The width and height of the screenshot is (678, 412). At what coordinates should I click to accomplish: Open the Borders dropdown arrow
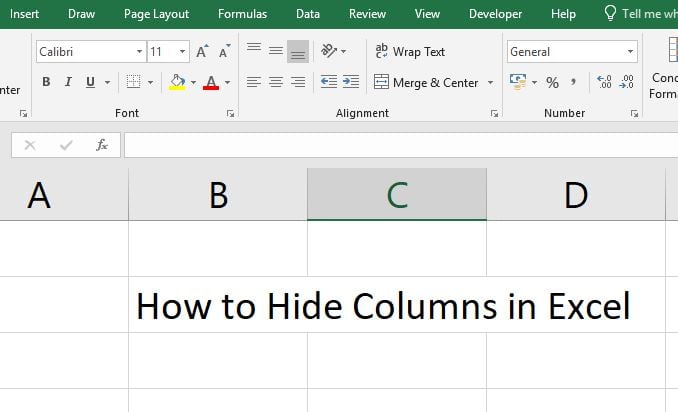[x=150, y=82]
